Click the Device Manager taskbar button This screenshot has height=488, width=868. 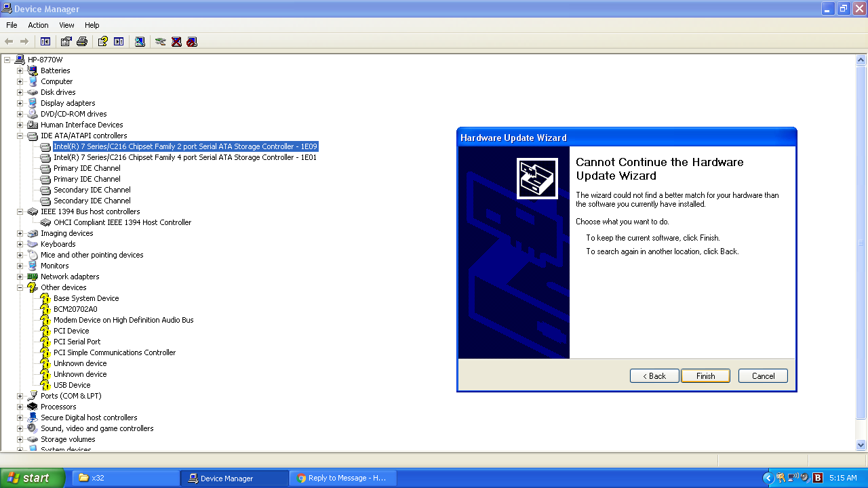click(235, 478)
